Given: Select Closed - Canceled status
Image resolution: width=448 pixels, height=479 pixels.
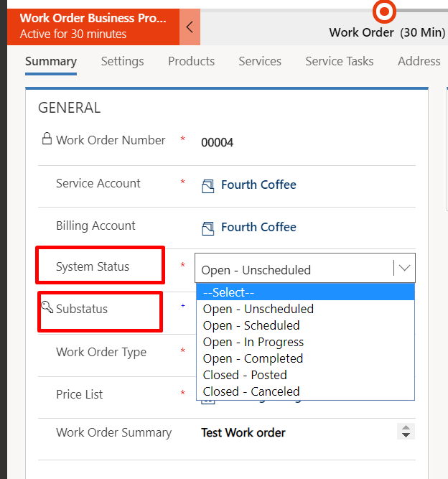Looking at the screenshot, I should pos(251,391).
